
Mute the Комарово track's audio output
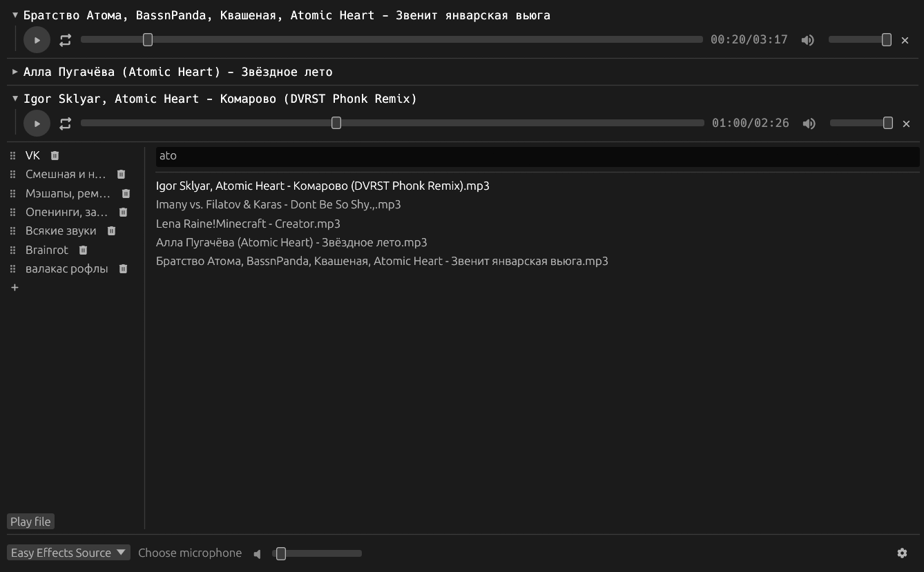(809, 123)
